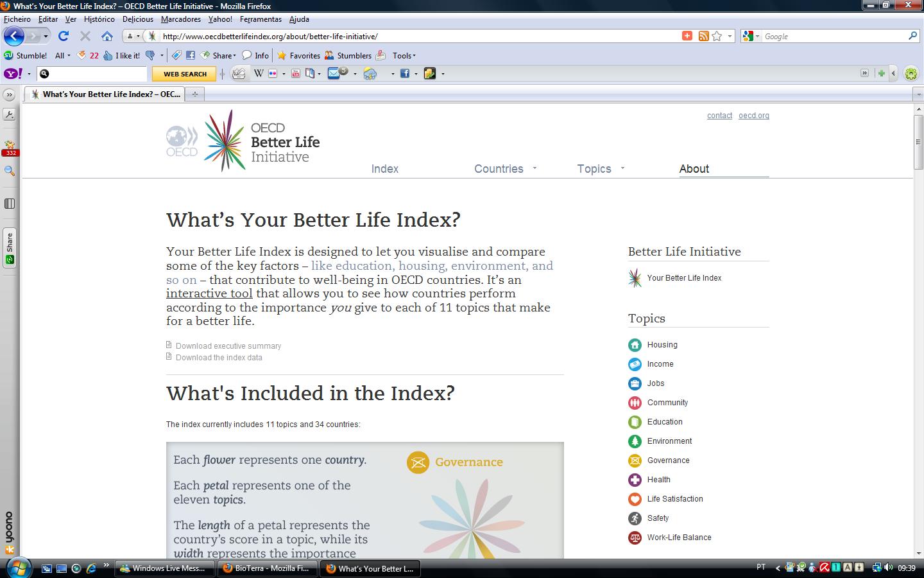Screen dimensions: 924x578
Task: Open the sidebar panel toggle icon
Action: point(10,204)
